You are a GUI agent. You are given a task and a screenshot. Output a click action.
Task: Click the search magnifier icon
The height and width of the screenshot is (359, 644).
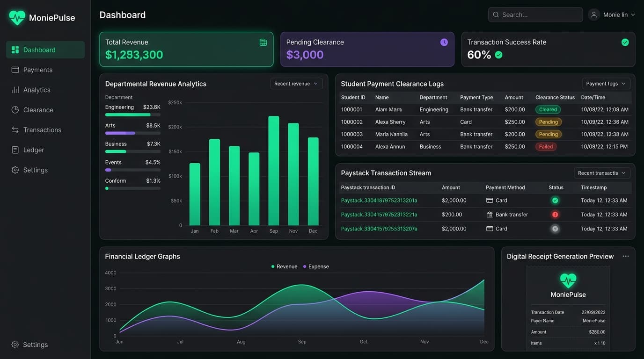tap(496, 14)
